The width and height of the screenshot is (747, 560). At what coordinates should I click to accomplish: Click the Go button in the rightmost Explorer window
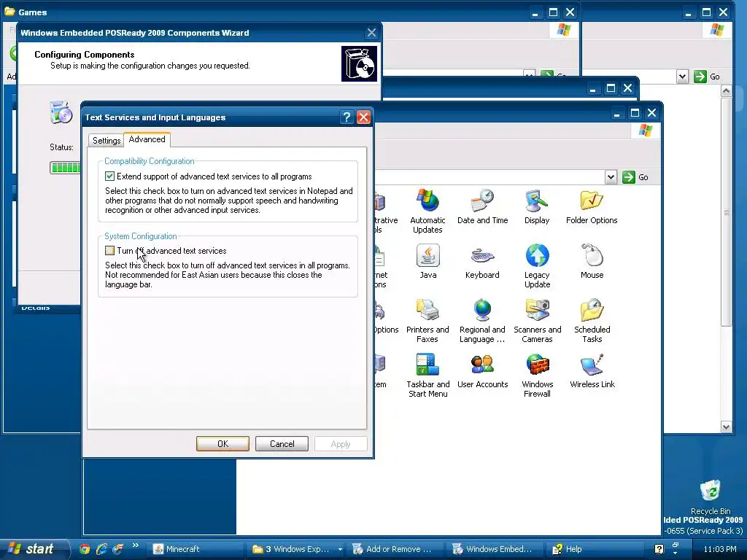pos(708,77)
